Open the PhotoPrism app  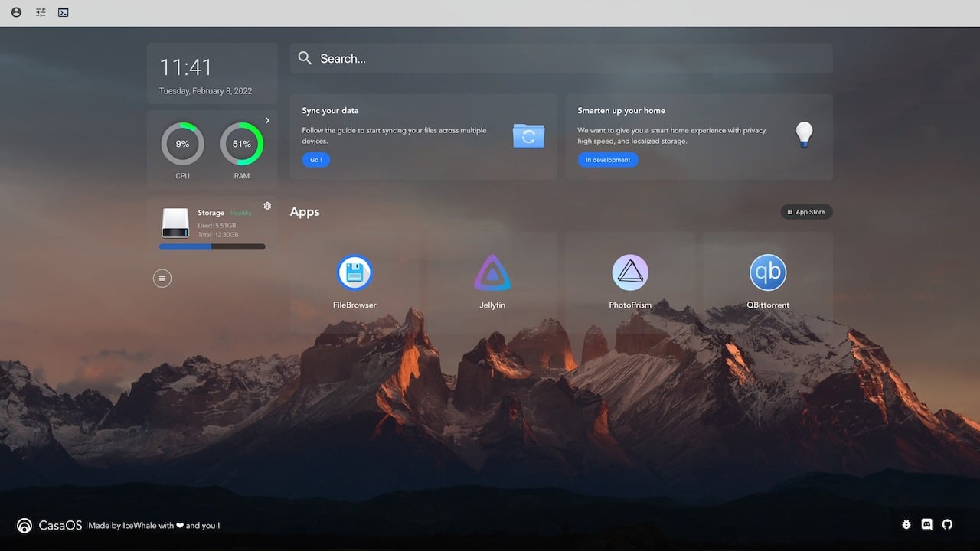pos(630,273)
